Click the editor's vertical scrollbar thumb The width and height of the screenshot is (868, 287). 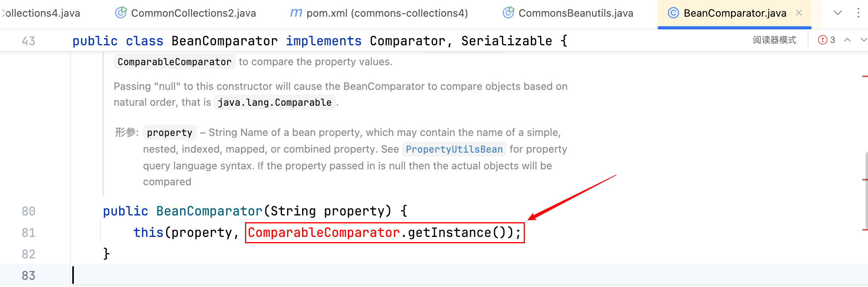click(x=866, y=191)
